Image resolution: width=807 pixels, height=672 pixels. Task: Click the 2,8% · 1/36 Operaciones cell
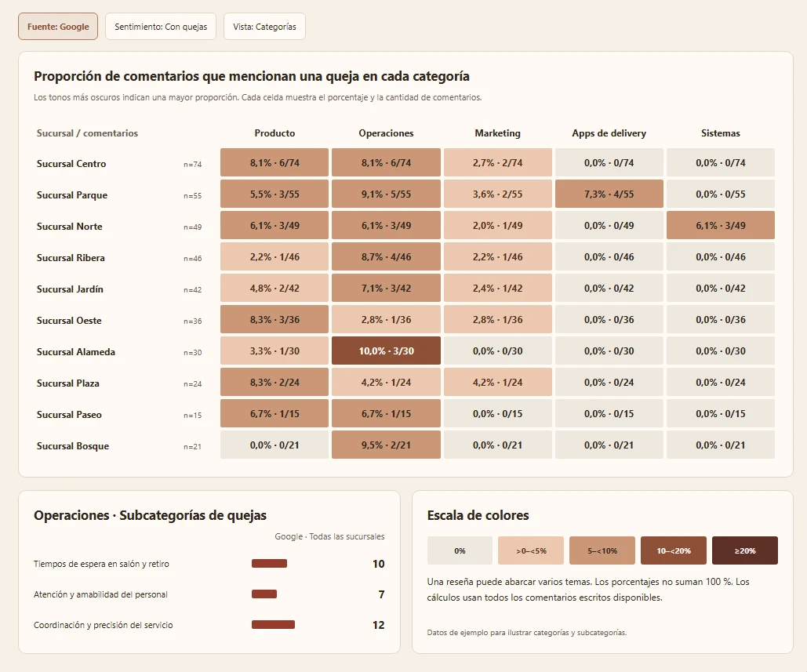pyautogui.click(x=386, y=319)
